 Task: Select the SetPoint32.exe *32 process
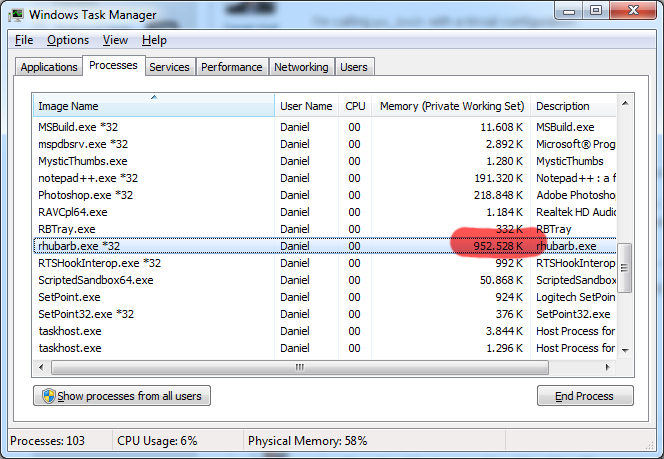(325, 314)
